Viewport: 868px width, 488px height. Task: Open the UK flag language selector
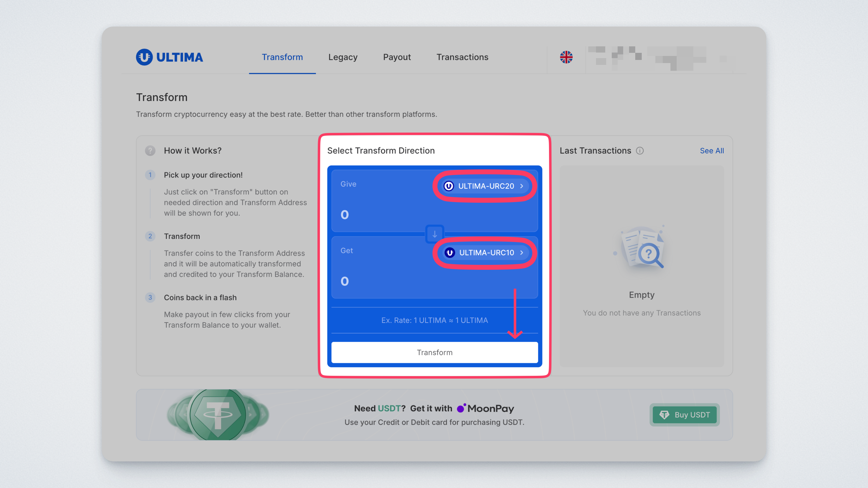pyautogui.click(x=566, y=57)
